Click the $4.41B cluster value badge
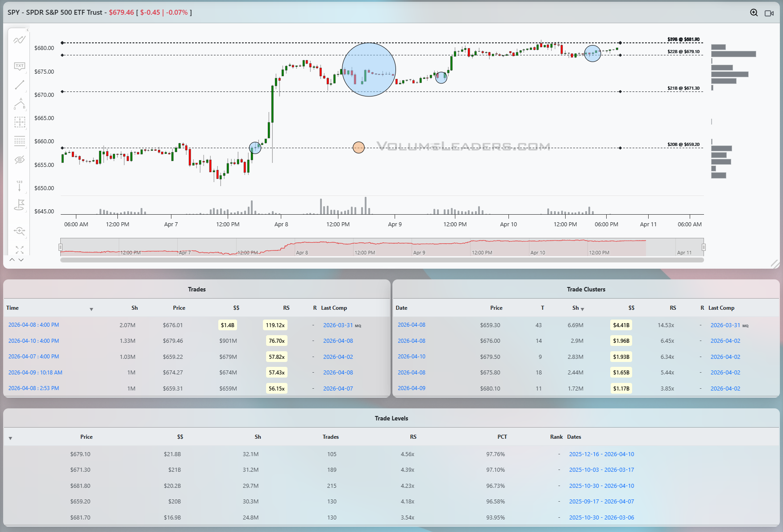 (621, 325)
